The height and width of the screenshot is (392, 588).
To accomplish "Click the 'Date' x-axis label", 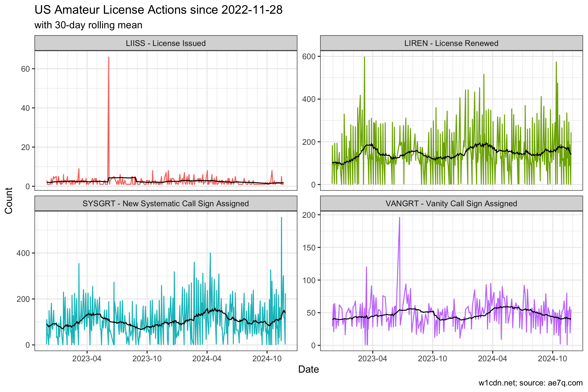I will click(x=309, y=370).
